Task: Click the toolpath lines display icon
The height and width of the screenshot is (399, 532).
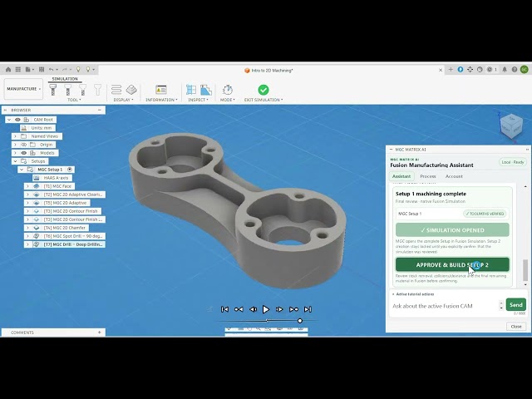Action: (116, 90)
